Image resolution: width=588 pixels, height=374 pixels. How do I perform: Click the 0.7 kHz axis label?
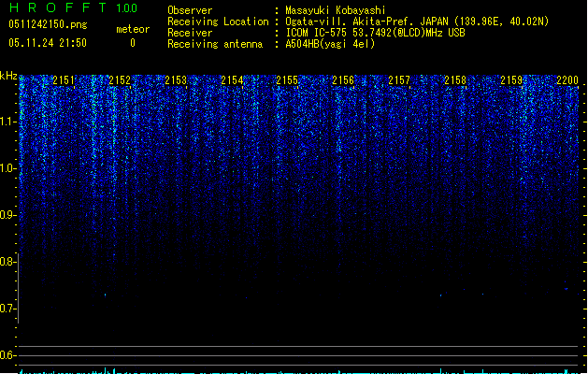tap(7, 309)
